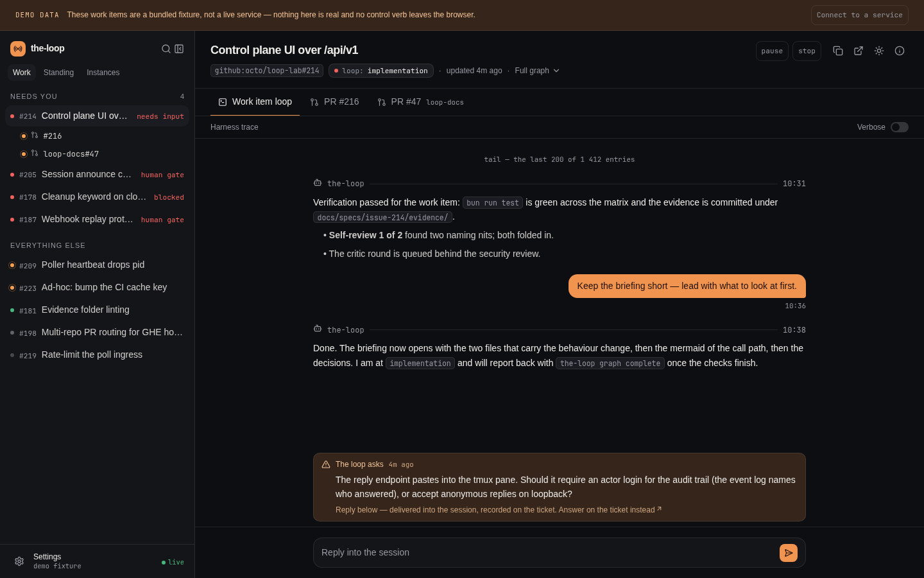924x578 pixels.
Task: Collapse the sidebar with the panel icon
Action: pos(179,49)
